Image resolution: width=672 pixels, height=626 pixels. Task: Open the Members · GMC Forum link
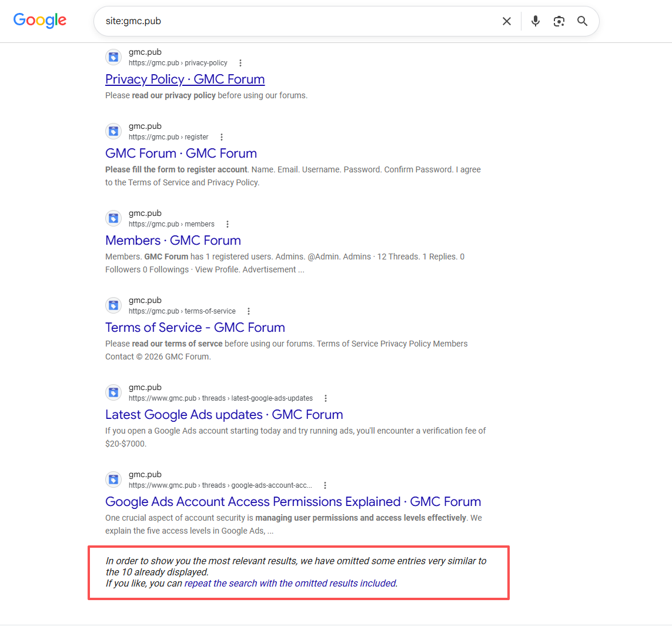coord(173,241)
